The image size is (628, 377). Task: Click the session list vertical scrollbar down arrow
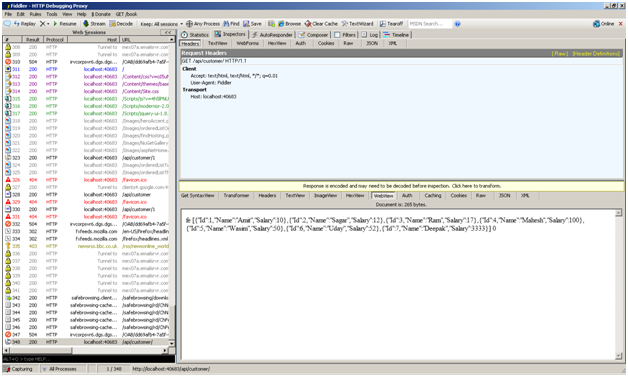pyautogui.click(x=172, y=343)
